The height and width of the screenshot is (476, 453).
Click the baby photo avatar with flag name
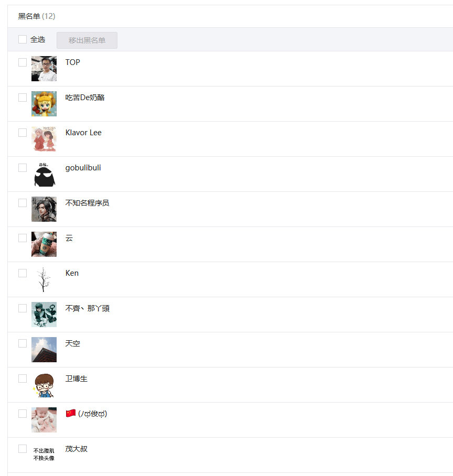(x=44, y=420)
